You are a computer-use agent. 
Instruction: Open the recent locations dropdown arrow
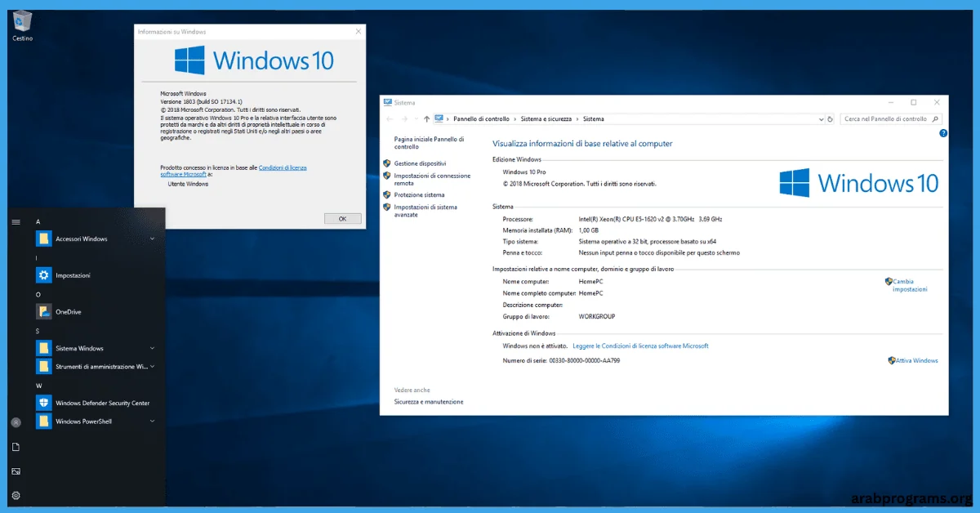point(415,118)
